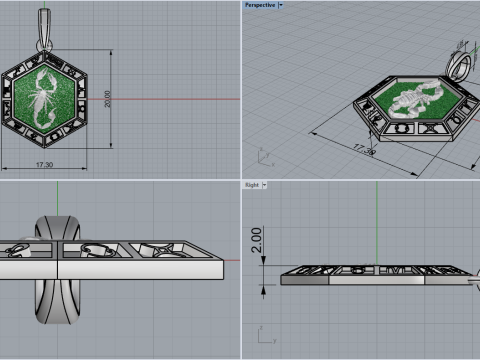Click the Right viewport title label
480x360 pixels.
click(x=252, y=185)
